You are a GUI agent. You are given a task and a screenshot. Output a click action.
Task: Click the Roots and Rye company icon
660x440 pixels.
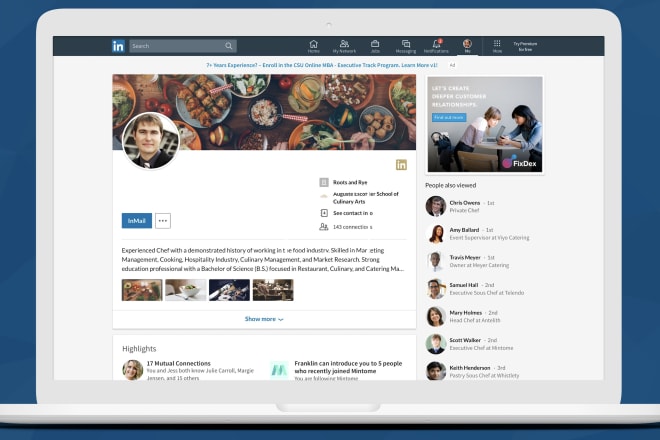(x=324, y=182)
